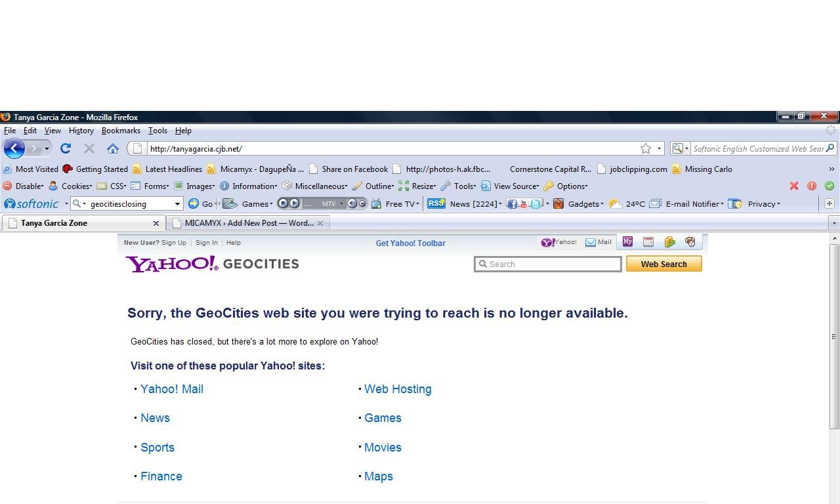Screen dimensions: 840x504
Task: Open the Disable web developer menu
Action: point(24,186)
